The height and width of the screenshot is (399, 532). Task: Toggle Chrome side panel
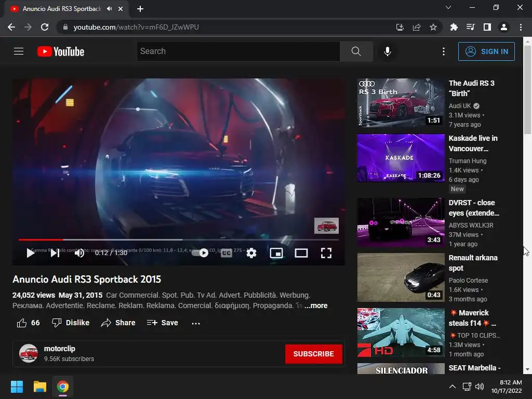(487, 27)
